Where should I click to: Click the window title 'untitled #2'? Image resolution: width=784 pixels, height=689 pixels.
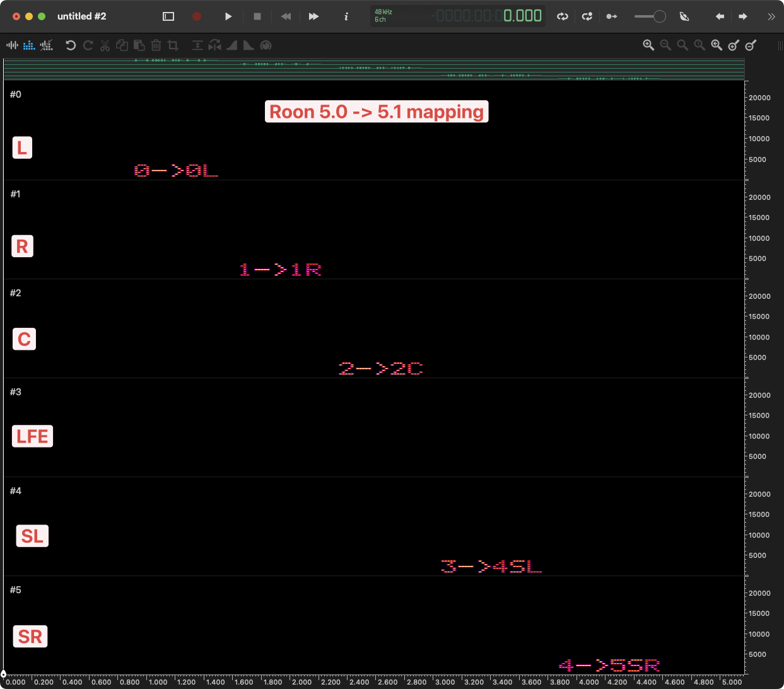pyautogui.click(x=82, y=16)
